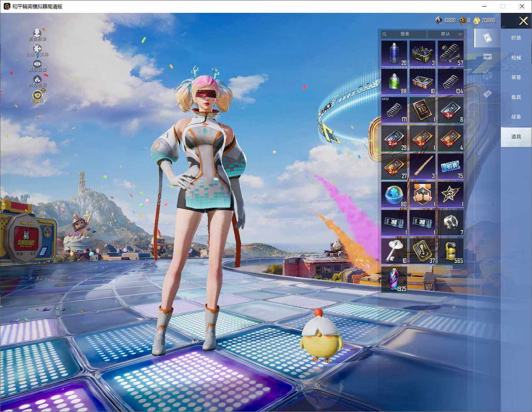532x412 pixels.
Task: Select the dark parts crate item (3)
Action: pyautogui.click(x=422, y=53)
